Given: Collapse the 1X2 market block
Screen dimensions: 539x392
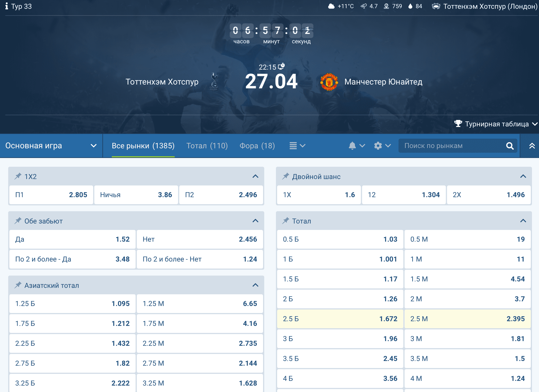Looking at the screenshot, I should point(255,176).
